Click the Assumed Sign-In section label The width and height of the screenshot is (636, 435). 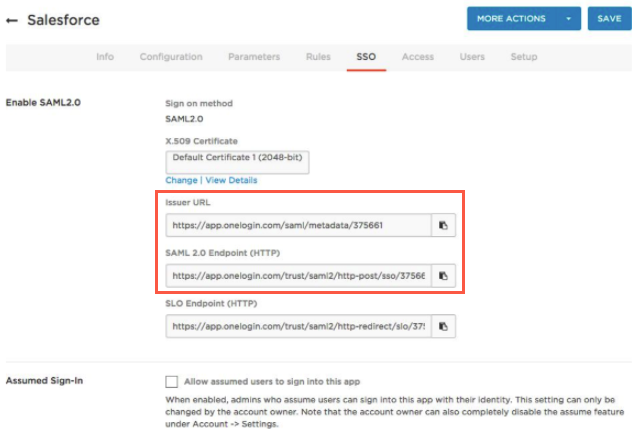pyautogui.click(x=44, y=381)
